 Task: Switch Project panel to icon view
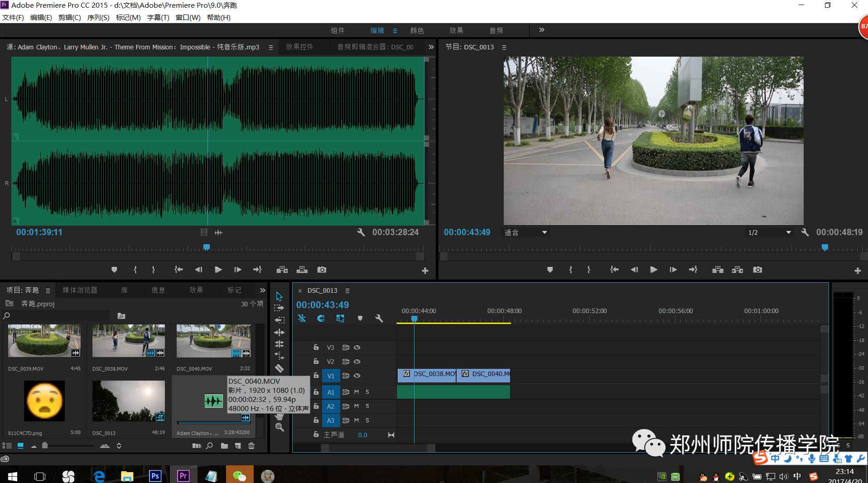20,446
